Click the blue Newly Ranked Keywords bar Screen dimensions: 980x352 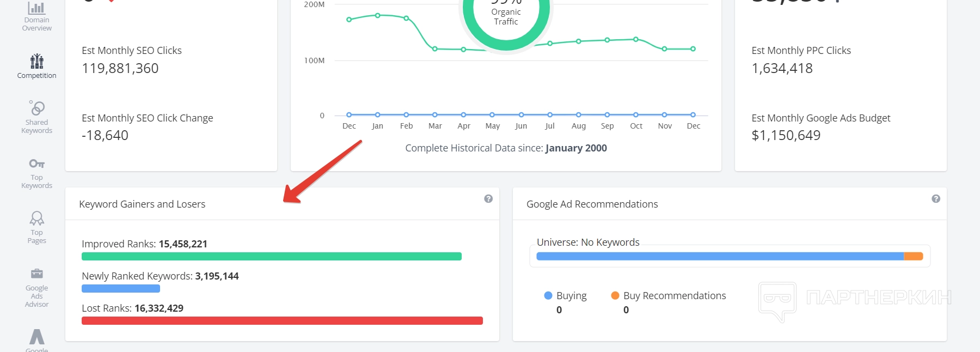pos(121,288)
